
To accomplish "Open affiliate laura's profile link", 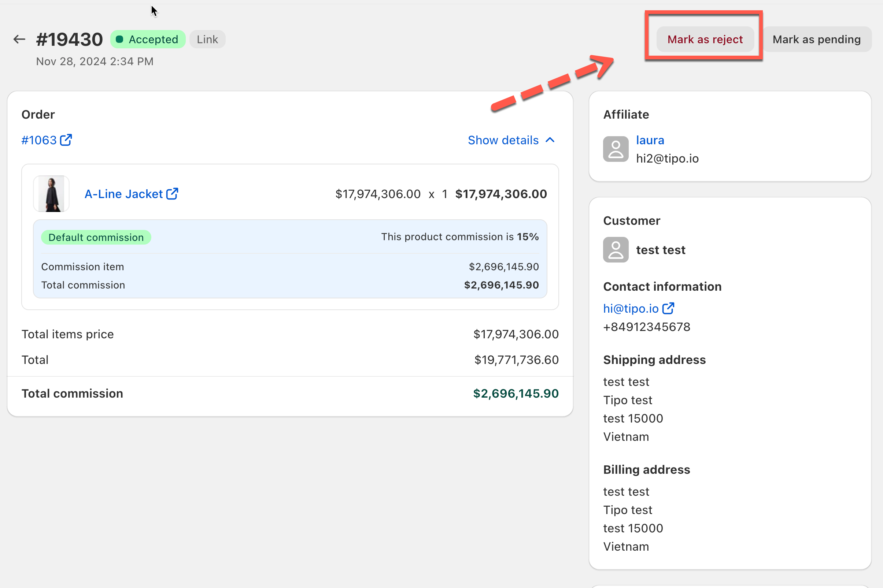I will coord(650,140).
